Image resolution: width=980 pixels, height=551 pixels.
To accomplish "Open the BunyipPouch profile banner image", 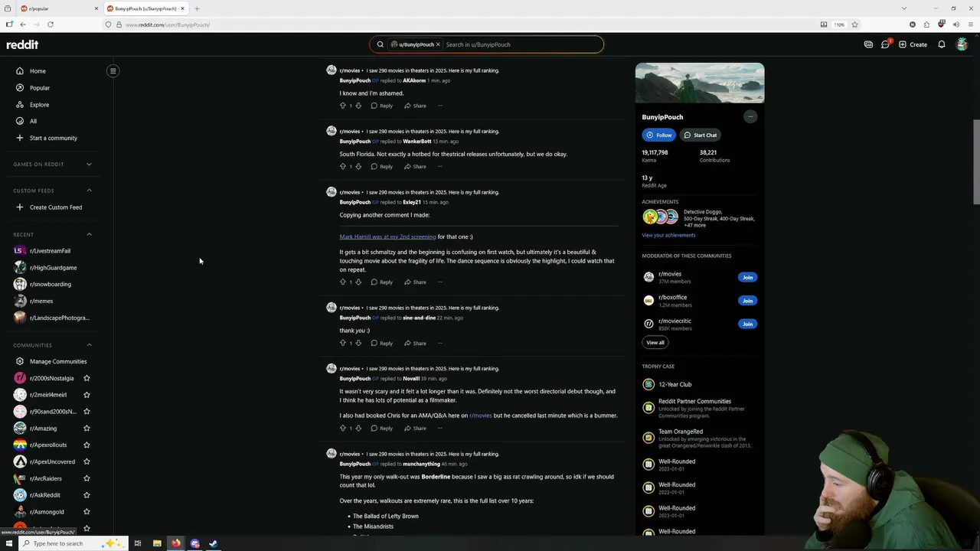I will (700, 83).
